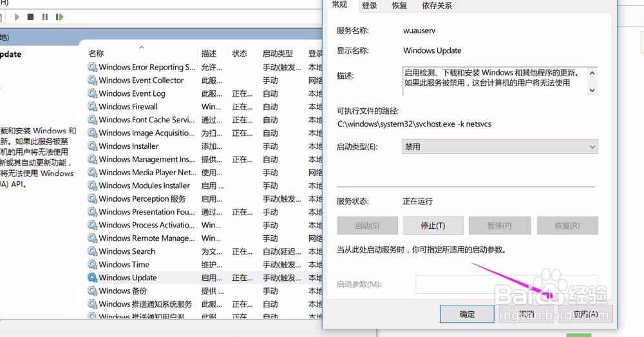644x337 pixels.
Task: Click the 暂停(P) button
Action: click(500, 226)
